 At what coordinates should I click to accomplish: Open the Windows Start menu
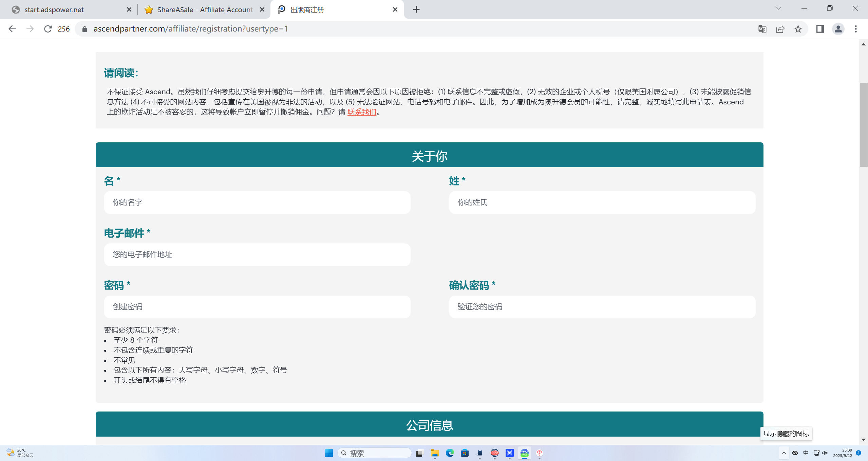click(x=329, y=453)
